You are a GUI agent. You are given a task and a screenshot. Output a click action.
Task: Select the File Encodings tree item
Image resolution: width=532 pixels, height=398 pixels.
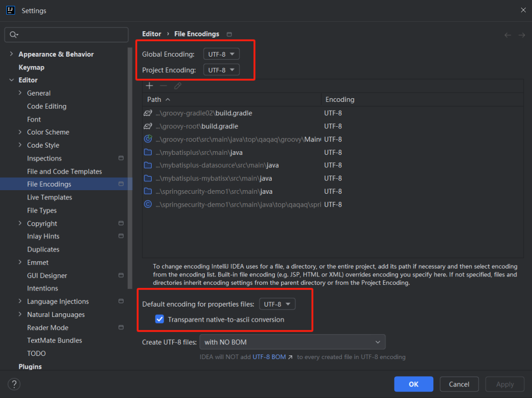[x=66, y=184]
